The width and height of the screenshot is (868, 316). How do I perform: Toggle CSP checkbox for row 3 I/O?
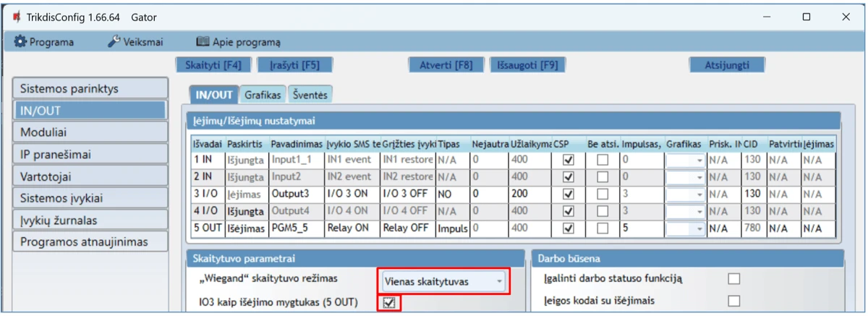[569, 194]
